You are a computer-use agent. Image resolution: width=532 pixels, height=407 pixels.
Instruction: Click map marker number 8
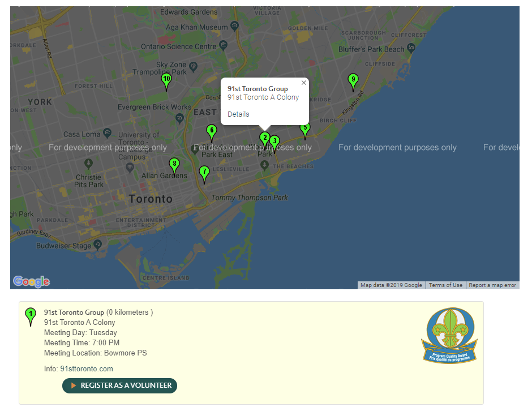point(174,166)
